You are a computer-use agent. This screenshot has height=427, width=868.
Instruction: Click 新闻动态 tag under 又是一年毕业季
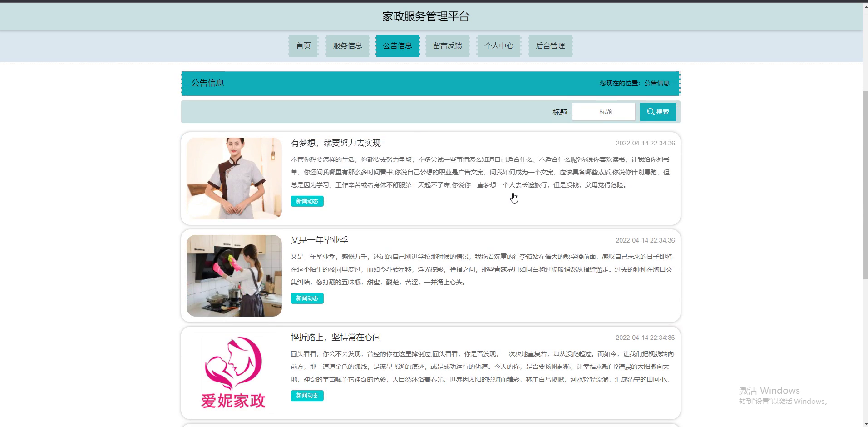[307, 298]
